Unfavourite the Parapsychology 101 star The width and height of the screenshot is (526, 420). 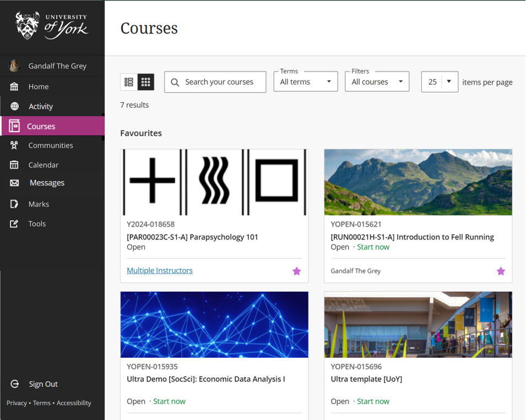(297, 271)
